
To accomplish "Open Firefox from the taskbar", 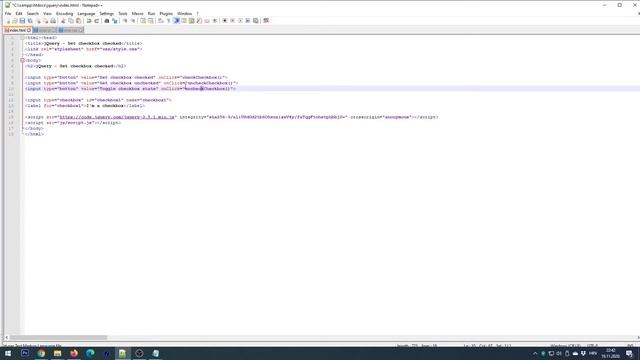I will click(x=74, y=353).
